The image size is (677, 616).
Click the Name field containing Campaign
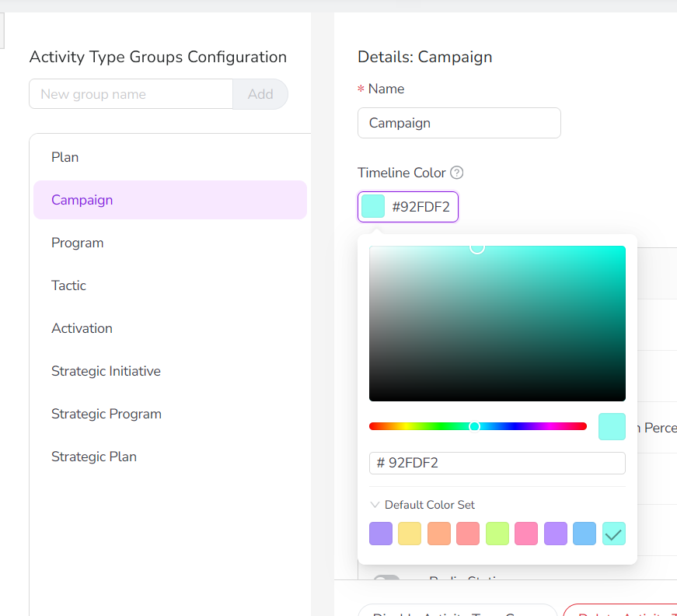tap(459, 123)
